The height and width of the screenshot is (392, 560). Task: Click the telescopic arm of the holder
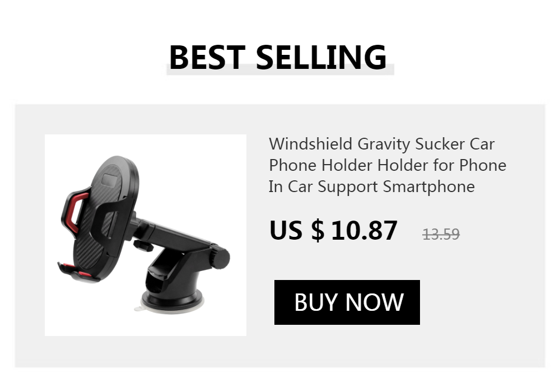[174, 235]
